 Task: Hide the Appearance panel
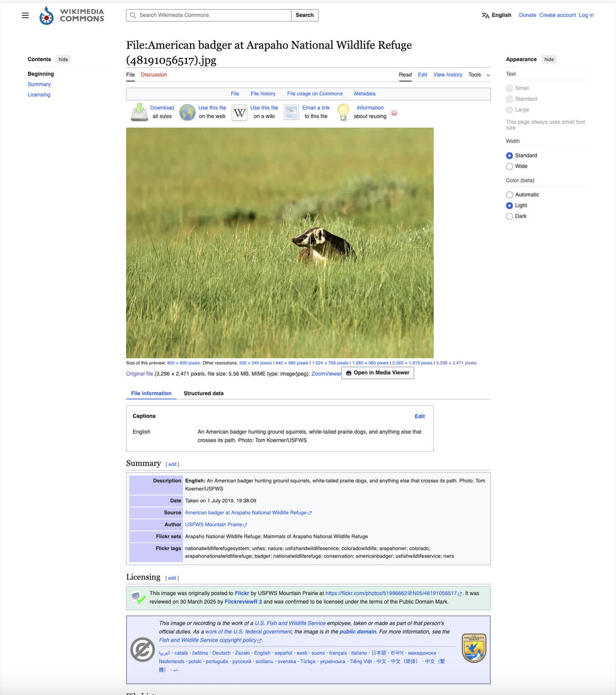tap(549, 60)
